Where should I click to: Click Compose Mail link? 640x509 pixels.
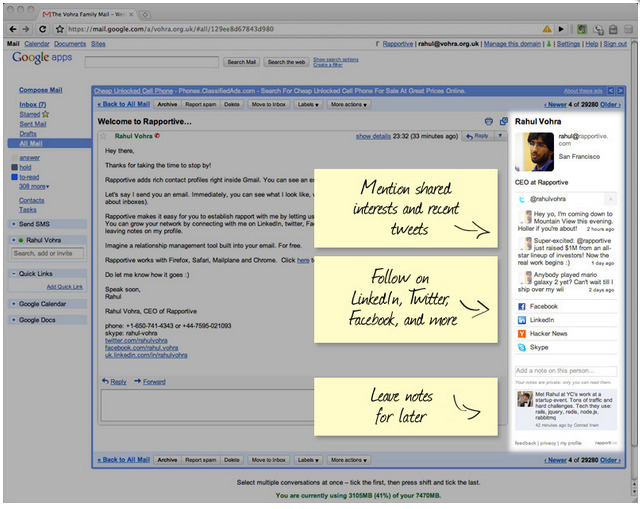click(x=40, y=90)
